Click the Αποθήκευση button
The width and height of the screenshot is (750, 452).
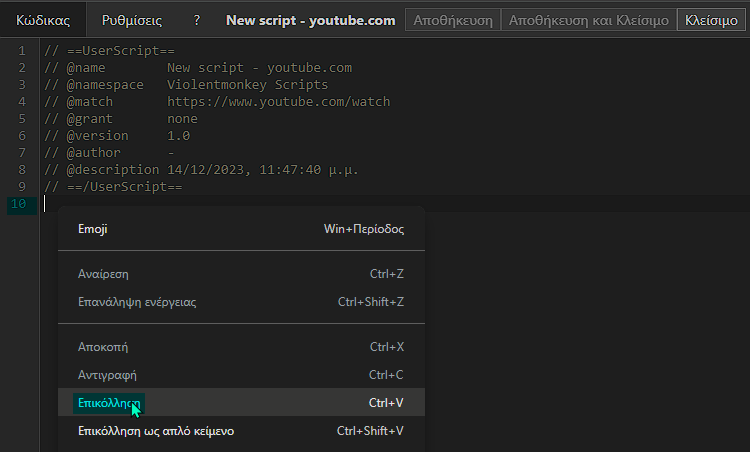[453, 20]
